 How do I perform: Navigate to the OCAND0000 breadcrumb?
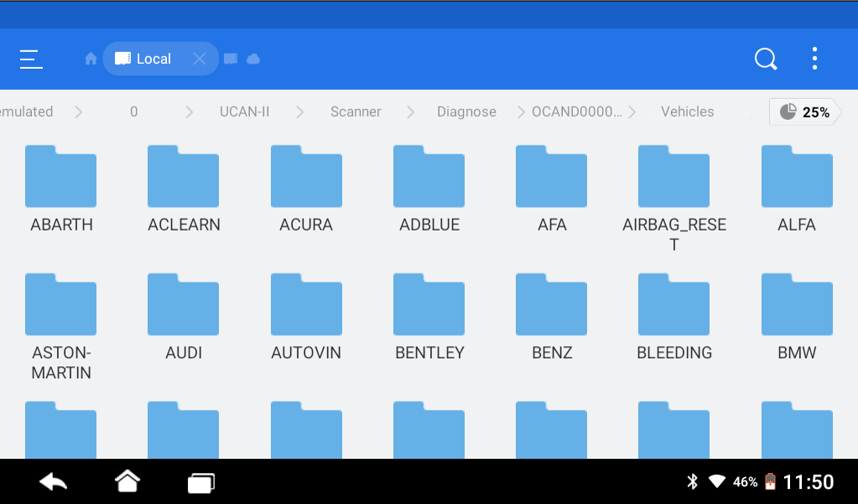tap(577, 112)
